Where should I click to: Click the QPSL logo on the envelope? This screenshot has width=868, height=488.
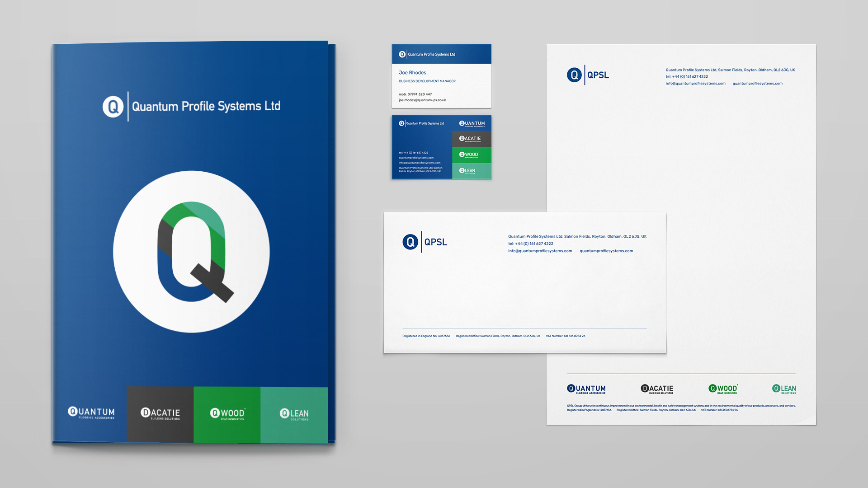(x=425, y=242)
